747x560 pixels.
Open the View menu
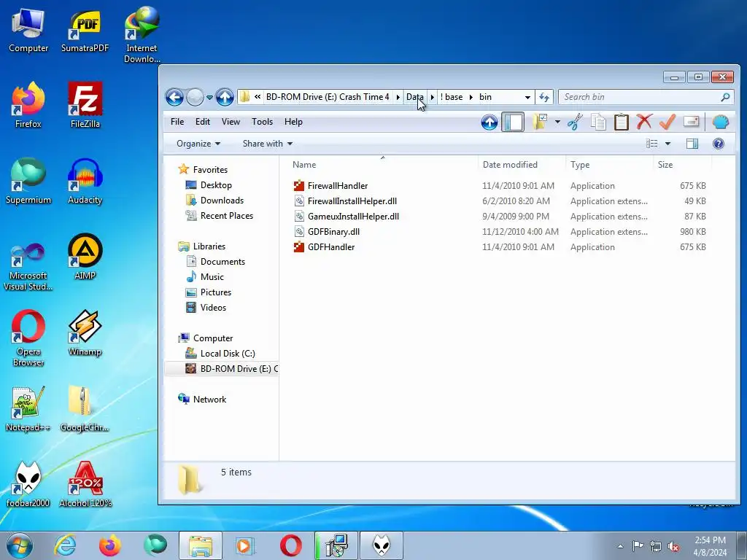[231, 122]
